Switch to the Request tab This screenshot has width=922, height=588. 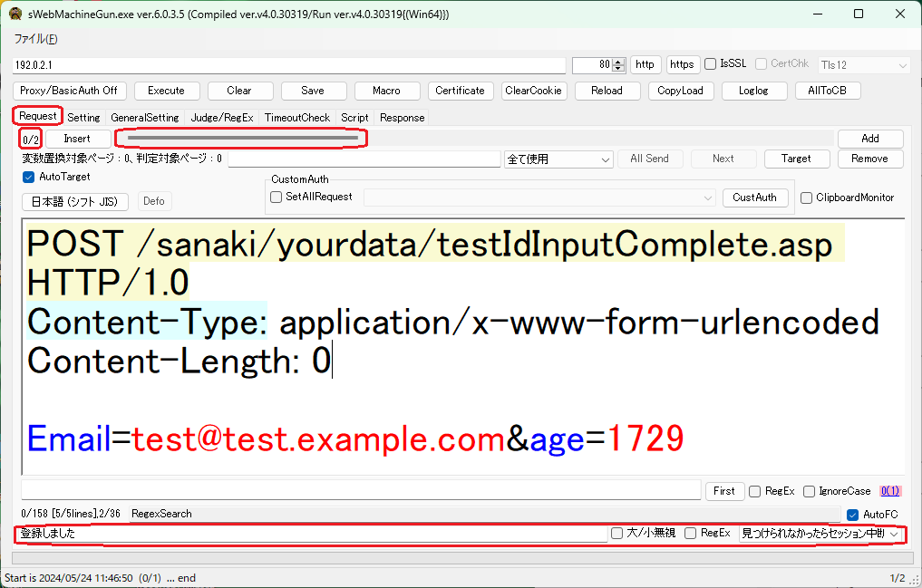(x=38, y=116)
